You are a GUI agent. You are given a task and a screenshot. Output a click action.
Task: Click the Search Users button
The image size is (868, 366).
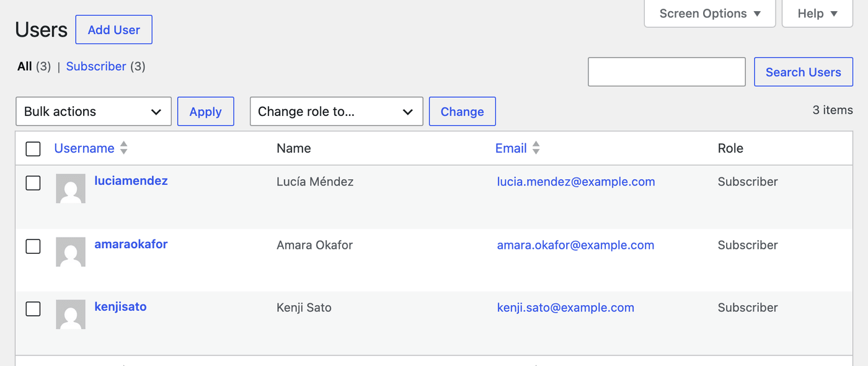click(804, 72)
